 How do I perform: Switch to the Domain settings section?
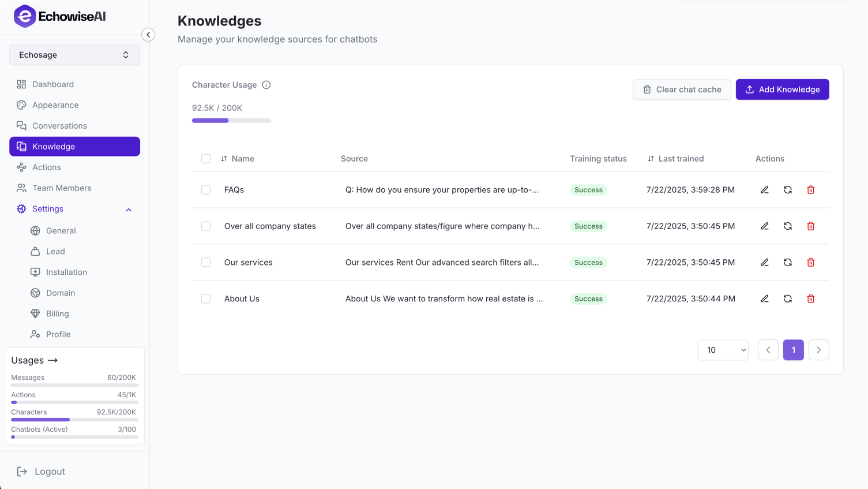click(x=59, y=293)
